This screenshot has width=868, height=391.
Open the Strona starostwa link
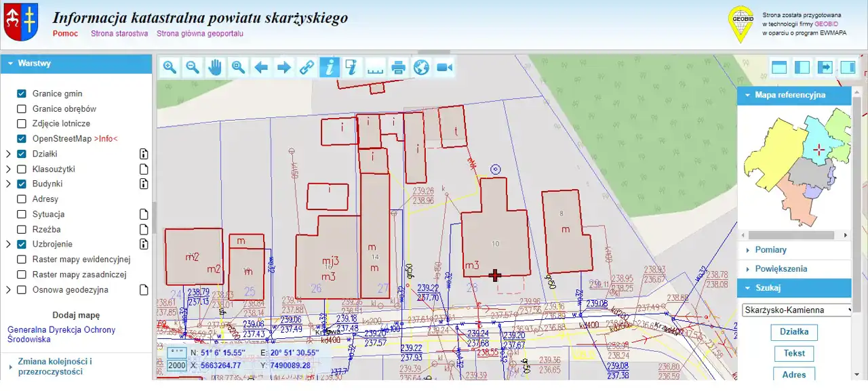point(119,33)
